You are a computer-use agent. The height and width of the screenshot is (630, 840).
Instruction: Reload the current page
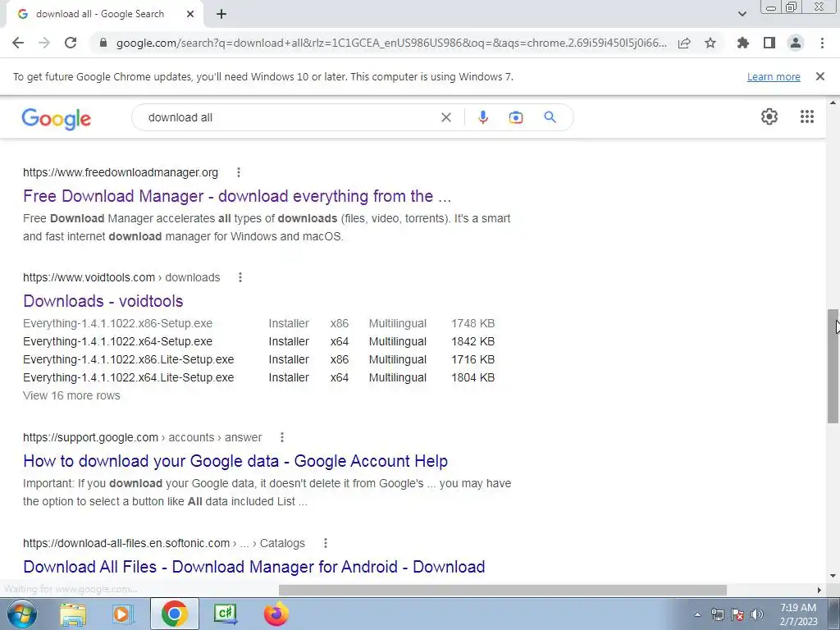click(71, 43)
